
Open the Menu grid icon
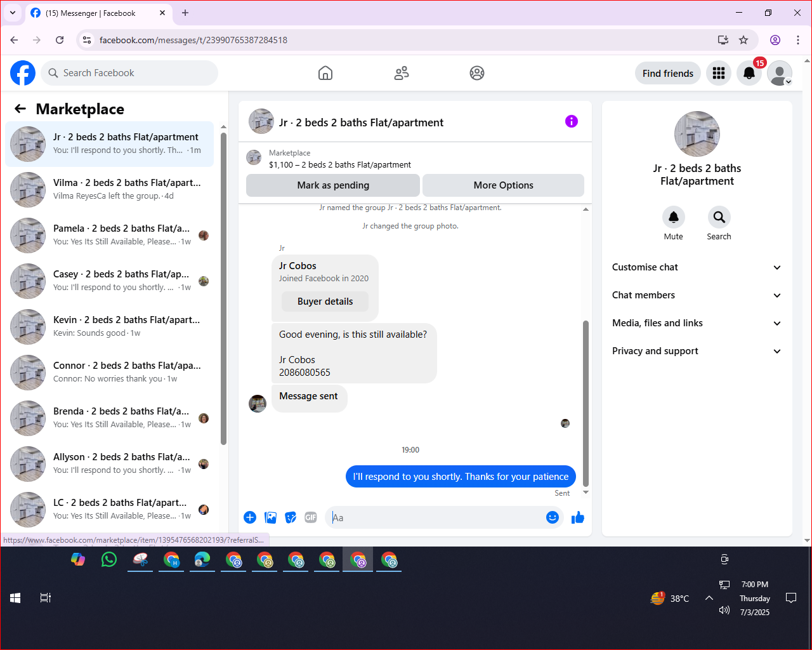point(719,73)
